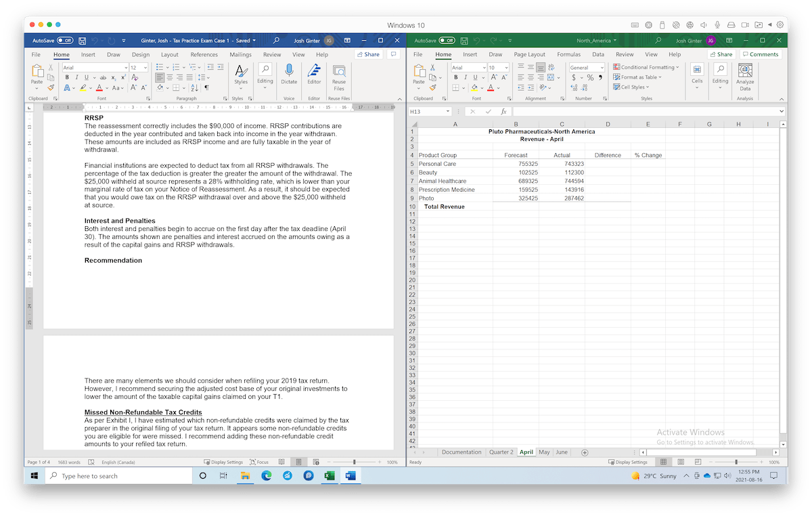The image size is (812, 516).
Task: Toggle AutoSave in the Word title bar
Action: coord(65,41)
